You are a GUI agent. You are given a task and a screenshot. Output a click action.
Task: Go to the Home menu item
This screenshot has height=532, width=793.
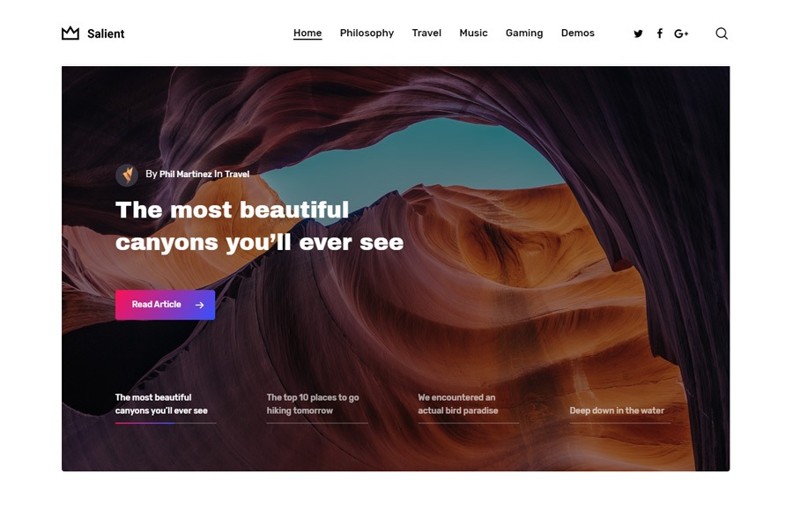[x=308, y=33]
